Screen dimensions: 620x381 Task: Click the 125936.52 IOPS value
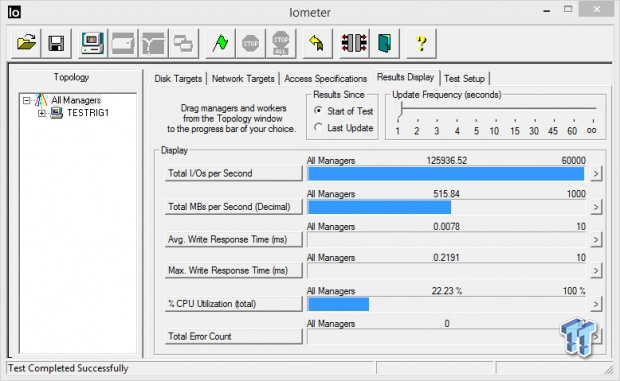tap(446, 160)
